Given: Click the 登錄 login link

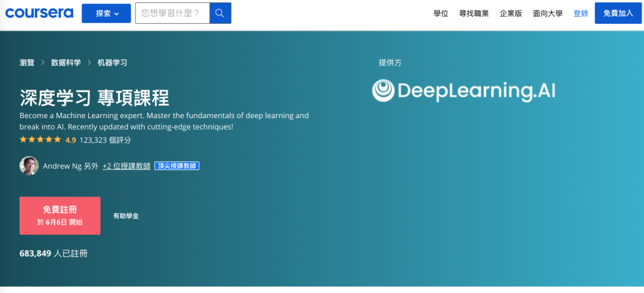Looking at the screenshot, I should 581,14.
